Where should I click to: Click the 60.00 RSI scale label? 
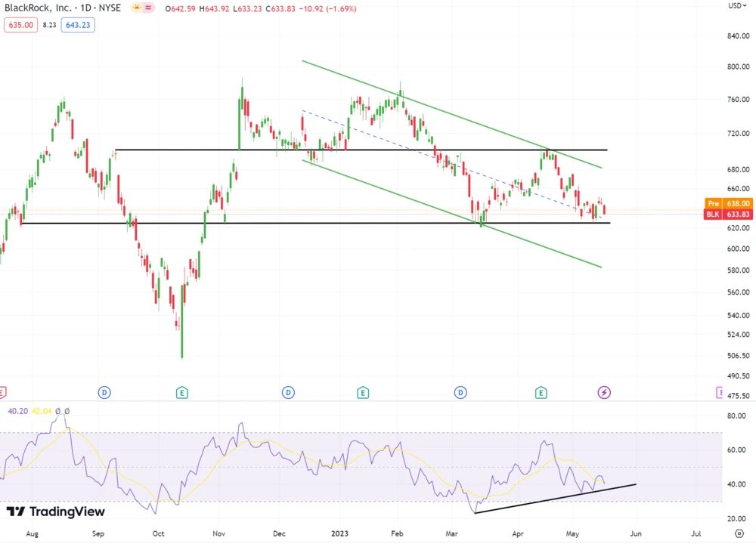tap(736, 450)
